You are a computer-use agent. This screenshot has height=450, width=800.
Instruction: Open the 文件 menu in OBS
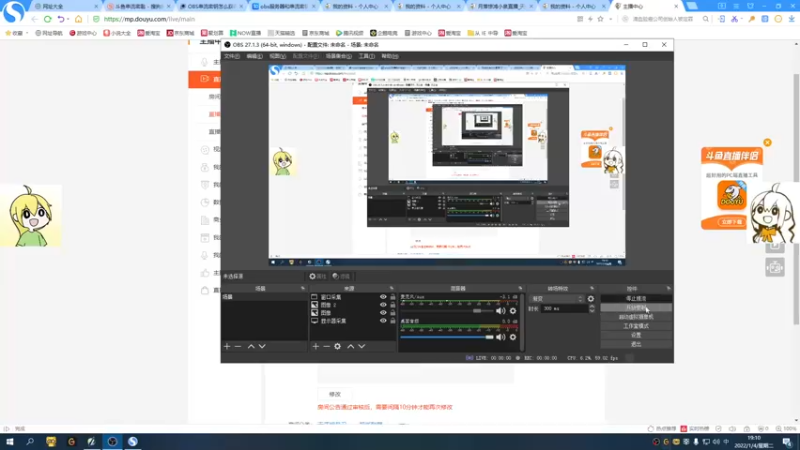[232, 56]
